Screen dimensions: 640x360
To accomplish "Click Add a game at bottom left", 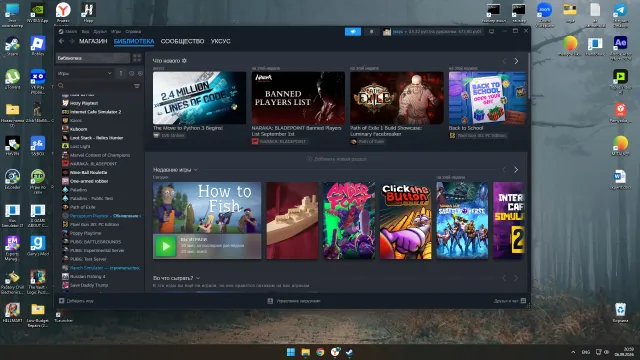I will [76, 301].
